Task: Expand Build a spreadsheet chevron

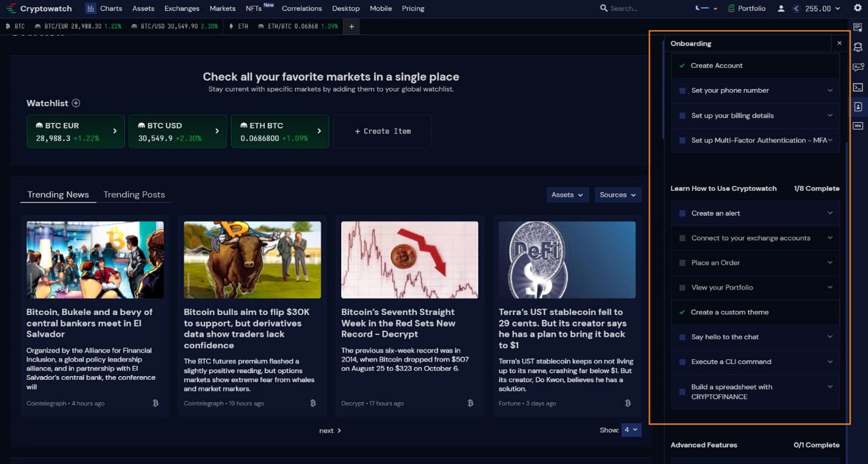Action: tap(830, 386)
